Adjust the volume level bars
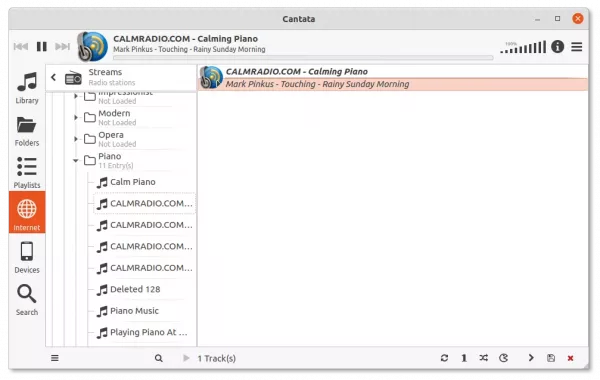The width and height of the screenshot is (600, 380). [x=523, y=47]
